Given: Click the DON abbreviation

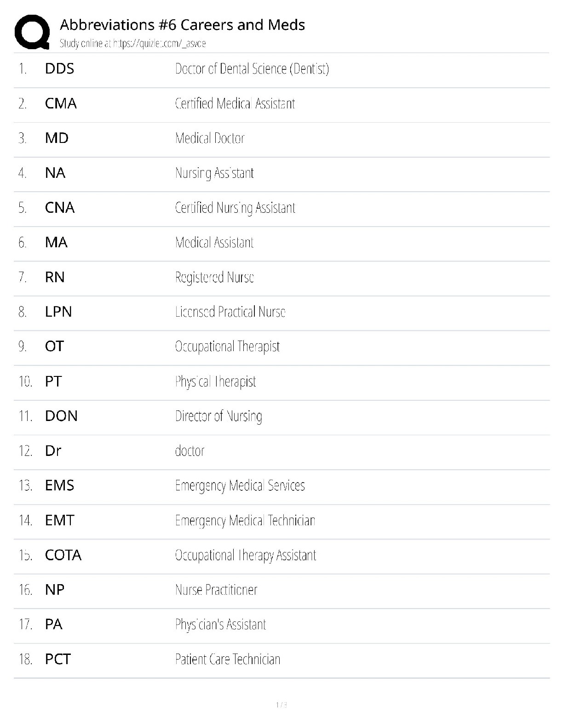Looking at the screenshot, I should tap(61, 416).
